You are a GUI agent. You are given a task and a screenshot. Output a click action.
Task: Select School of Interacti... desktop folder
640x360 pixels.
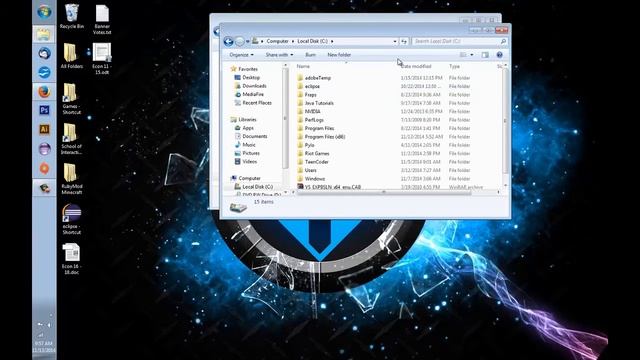point(72,139)
